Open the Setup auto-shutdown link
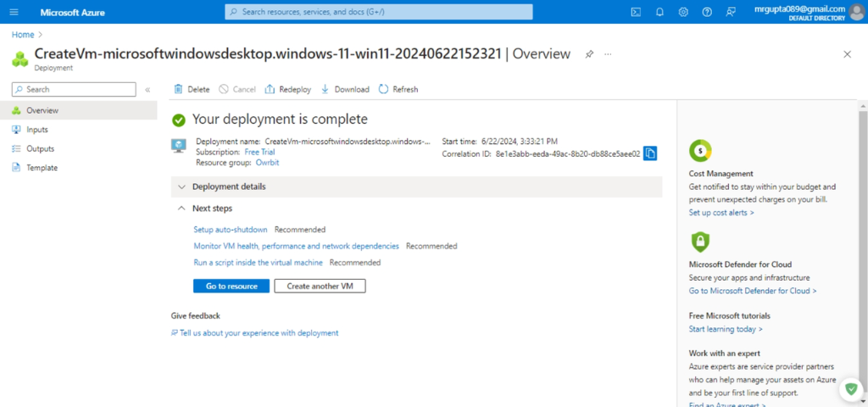 pos(231,229)
